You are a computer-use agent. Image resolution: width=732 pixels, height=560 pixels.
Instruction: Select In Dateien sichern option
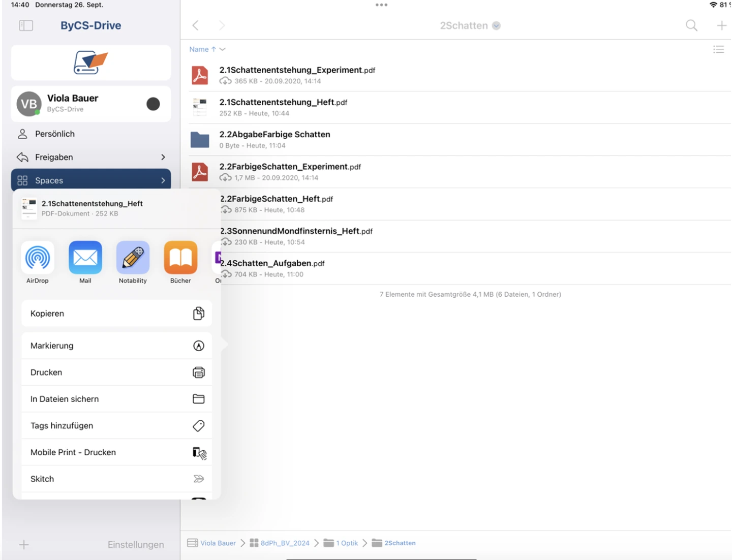[116, 399]
